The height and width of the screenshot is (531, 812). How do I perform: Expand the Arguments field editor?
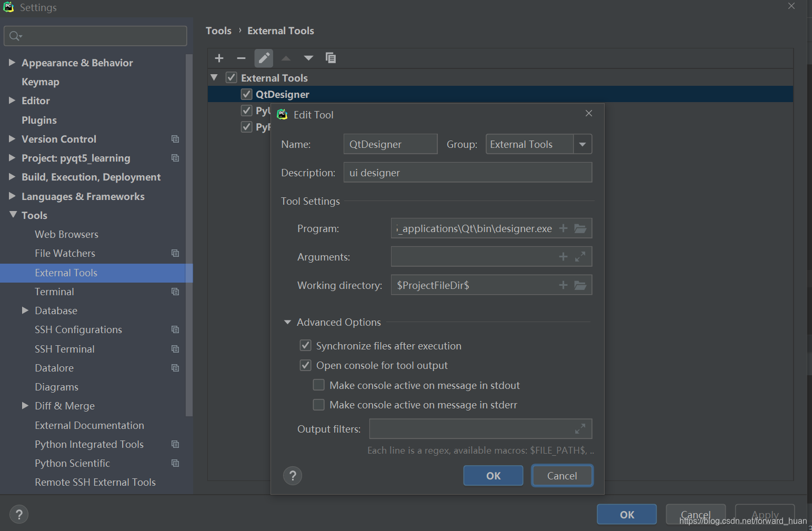580,257
